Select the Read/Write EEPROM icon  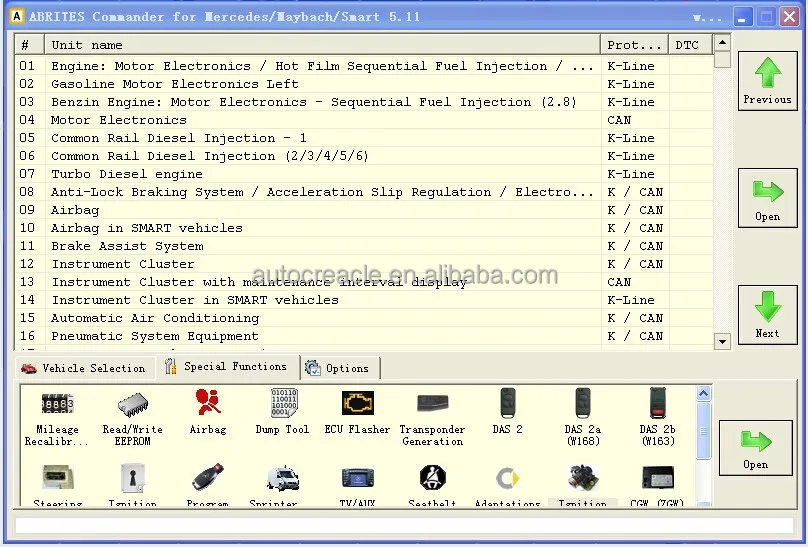tap(132, 418)
